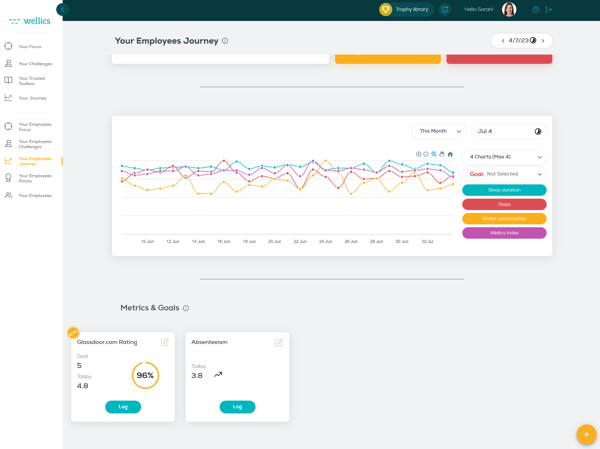Click the Absenteeism trend arrow icon
The image size is (600, 449).
coord(218,375)
